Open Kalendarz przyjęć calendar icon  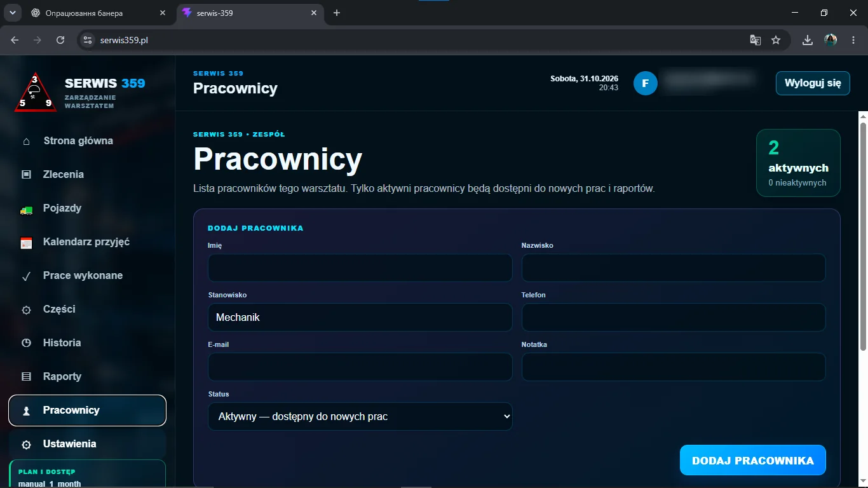click(x=26, y=242)
